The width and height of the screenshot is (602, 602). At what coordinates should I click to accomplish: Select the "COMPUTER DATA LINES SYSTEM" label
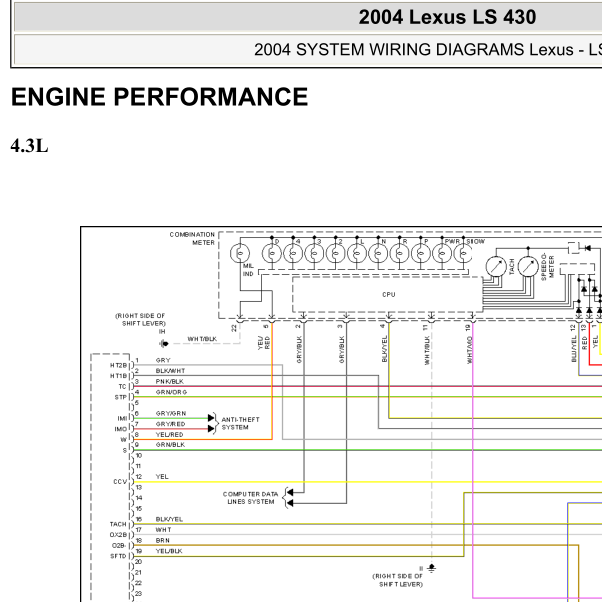[x=250, y=498]
